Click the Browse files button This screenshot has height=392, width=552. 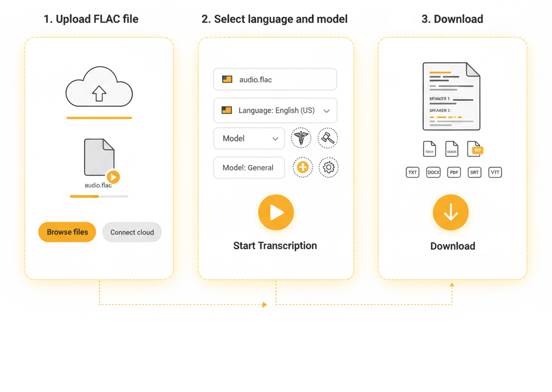tap(67, 232)
